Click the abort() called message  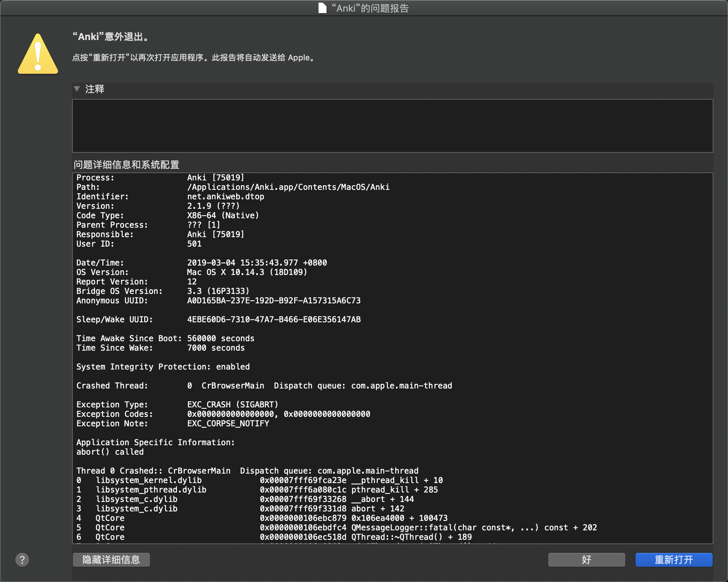tap(110, 452)
